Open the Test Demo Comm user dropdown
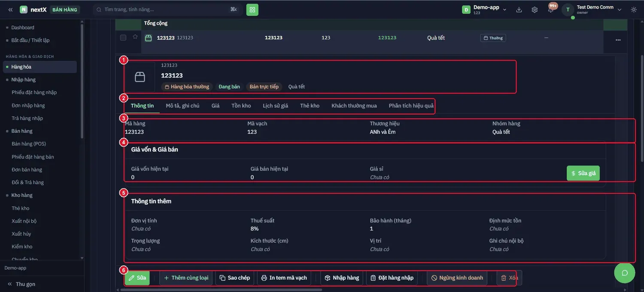Image resolution: width=644 pixels, height=292 pixels. coord(592,9)
